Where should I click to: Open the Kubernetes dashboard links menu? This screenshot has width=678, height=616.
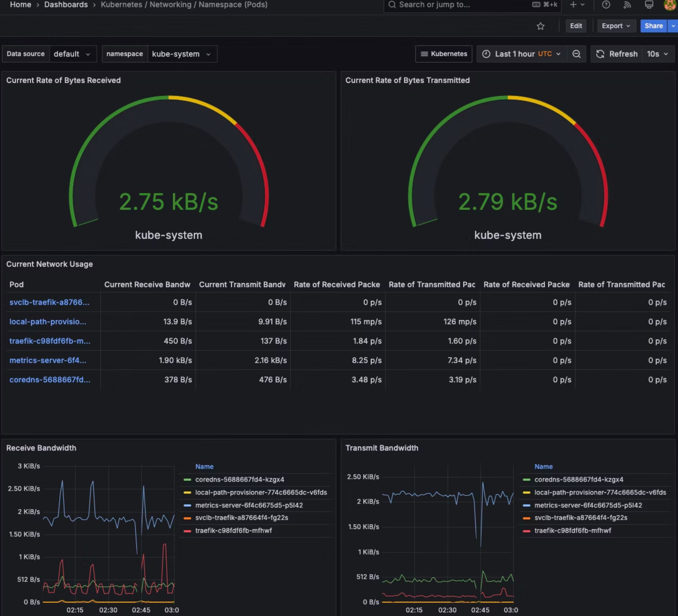coord(444,54)
